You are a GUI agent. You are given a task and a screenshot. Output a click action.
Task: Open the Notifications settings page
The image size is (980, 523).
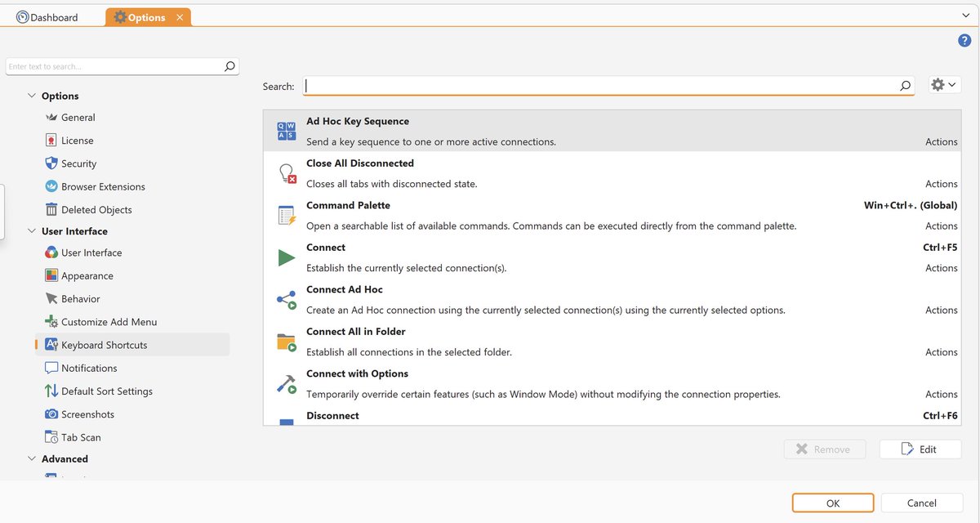(x=89, y=368)
